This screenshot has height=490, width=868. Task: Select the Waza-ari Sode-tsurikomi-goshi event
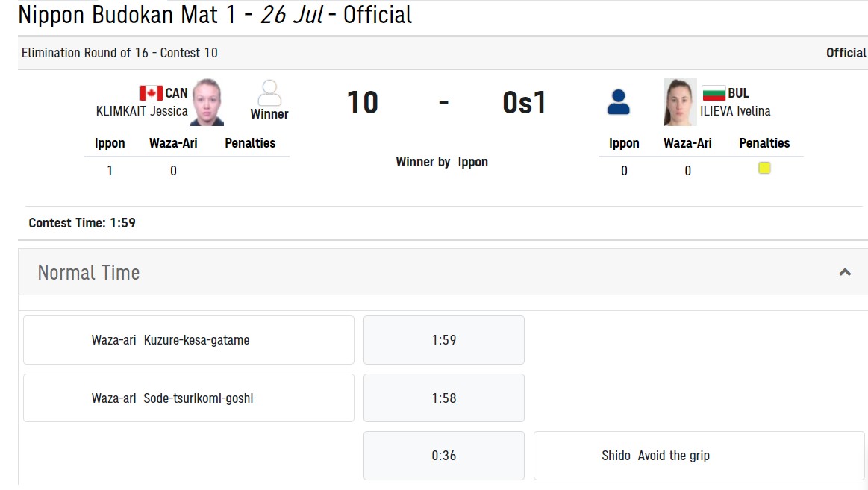click(x=189, y=398)
